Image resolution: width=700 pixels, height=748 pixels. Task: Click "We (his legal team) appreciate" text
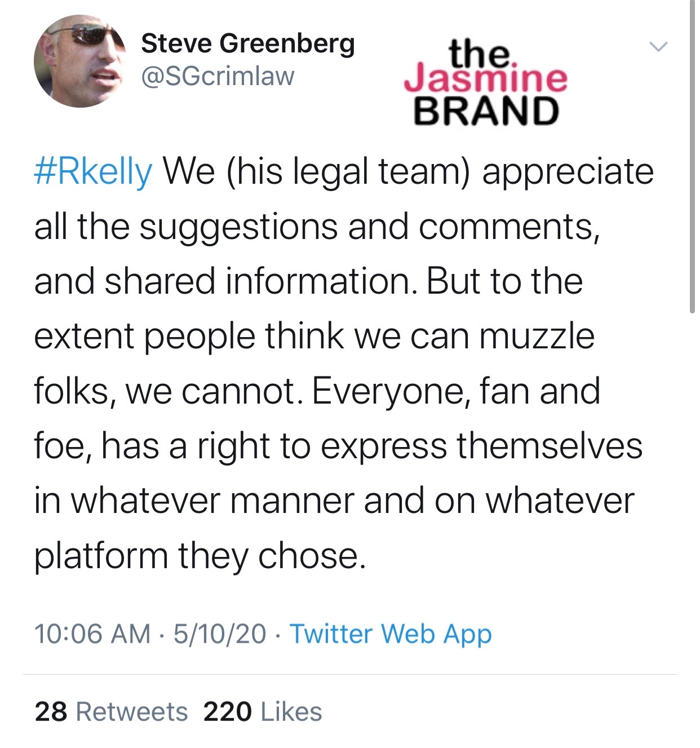click(408, 171)
